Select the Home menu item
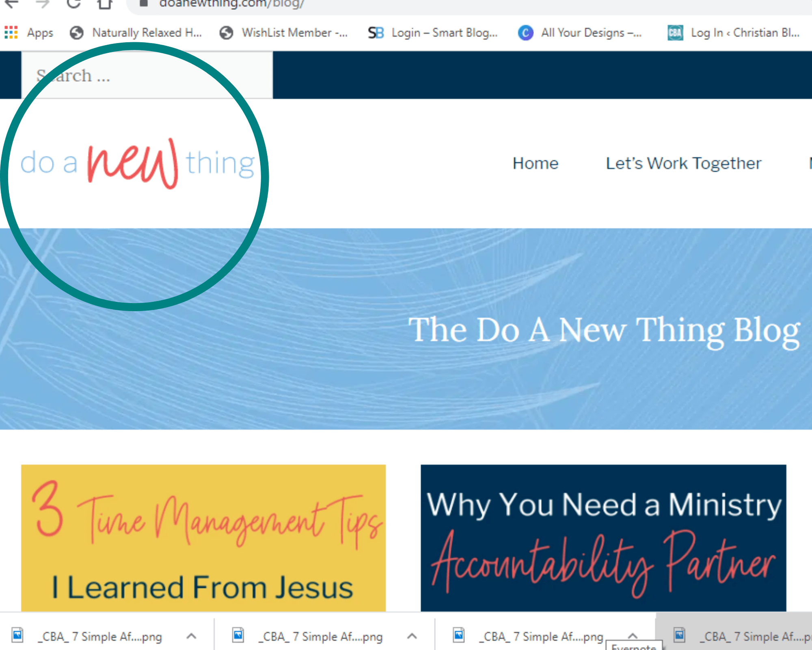The image size is (812, 650). tap(536, 163)
